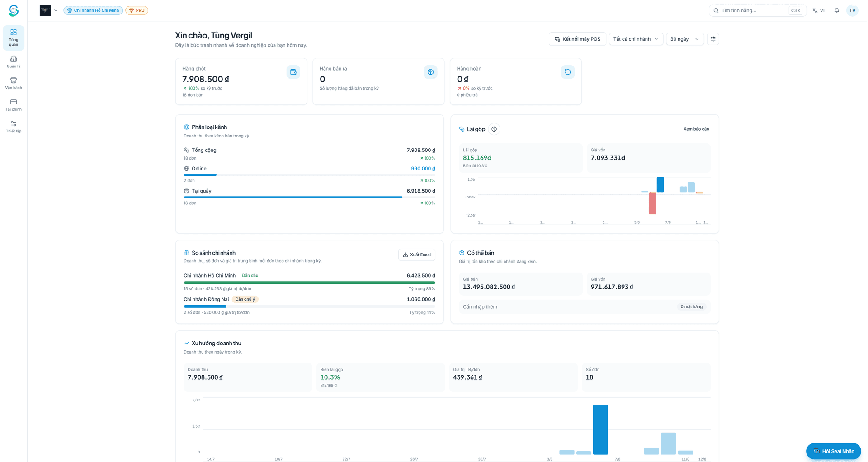Click the Giá vốn 7.093.331đ value
The width and height of the screenshot is (868, 462).
608,158
